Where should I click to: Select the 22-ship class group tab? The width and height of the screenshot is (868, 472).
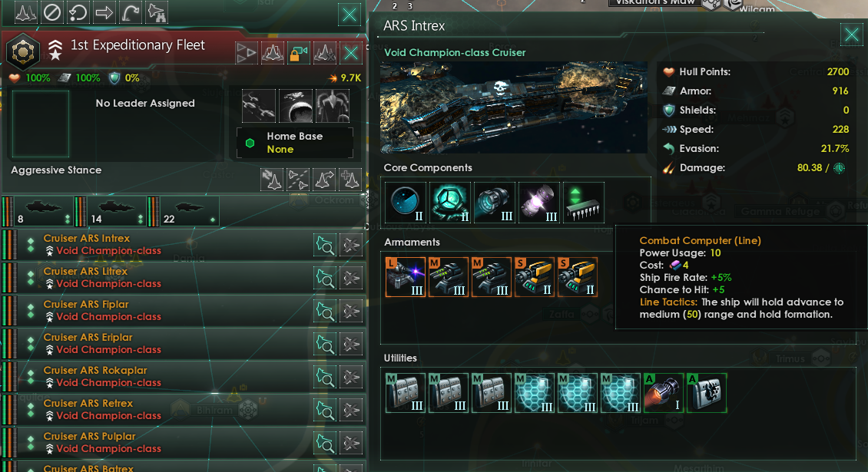184,211
